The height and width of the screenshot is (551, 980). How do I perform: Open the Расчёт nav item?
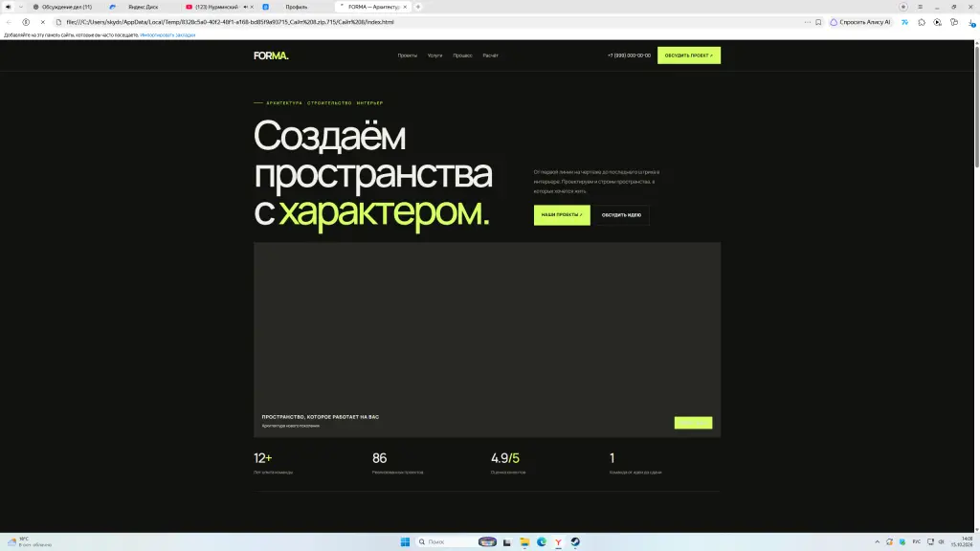(490, 55)
